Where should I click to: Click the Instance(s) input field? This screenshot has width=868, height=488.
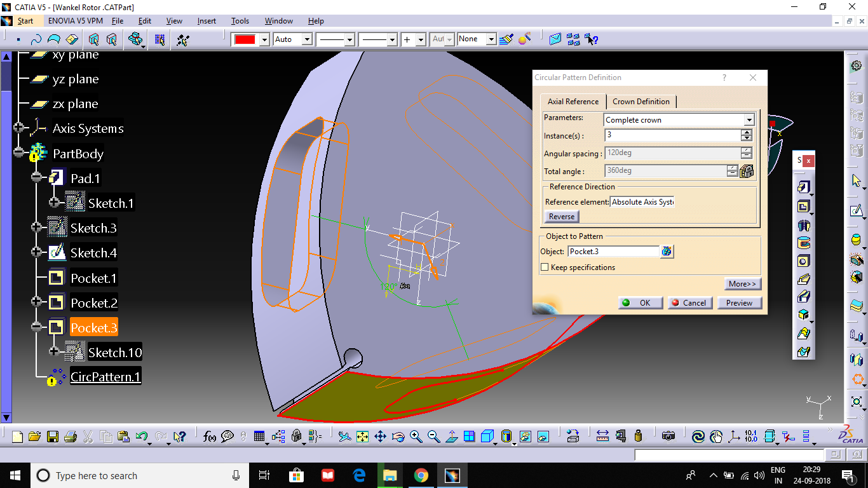point(672,135)
